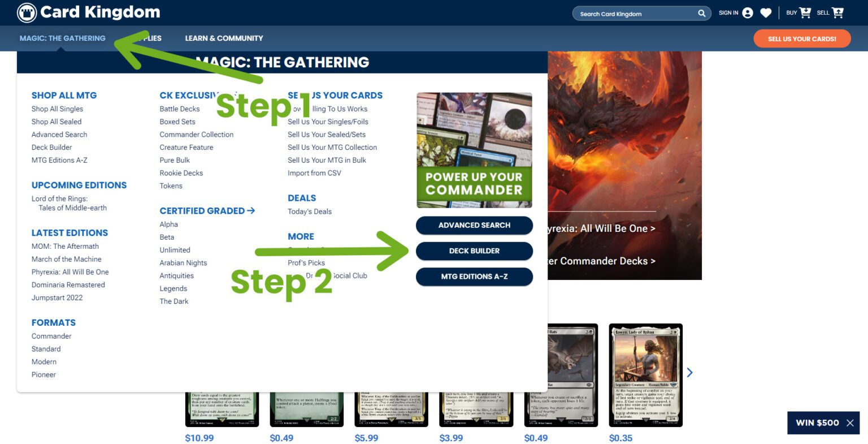Click the Win $500 promo button
Screen dimensions: 868x444
point(817,423)
